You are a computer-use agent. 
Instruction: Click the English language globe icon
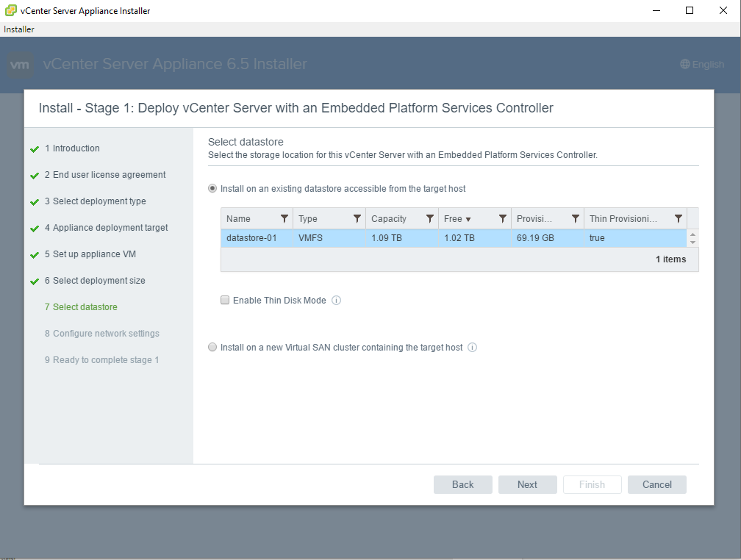pos(685,64)
